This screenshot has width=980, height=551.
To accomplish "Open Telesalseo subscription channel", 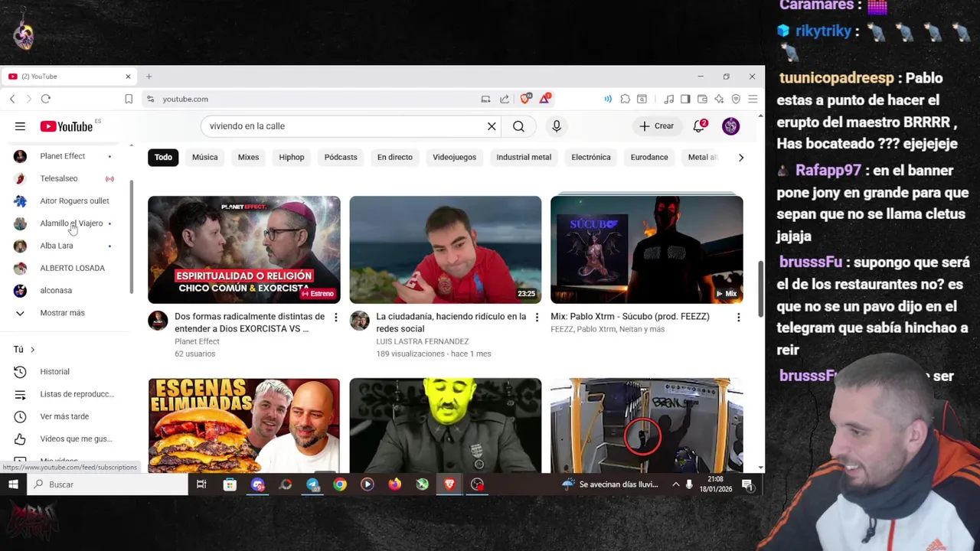I will (x=63, y=178).
